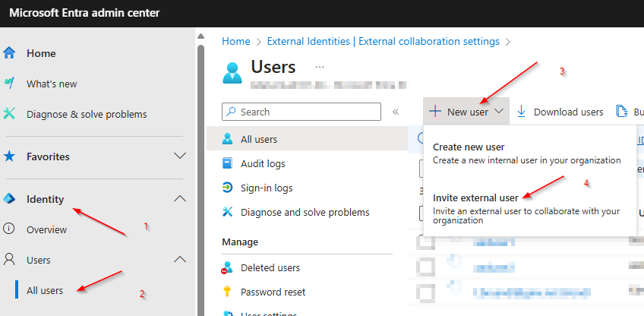The image size is (644, 316).
Task: Click the sidebar scrollbar up arrow
Action: click(x=200, y=36)
